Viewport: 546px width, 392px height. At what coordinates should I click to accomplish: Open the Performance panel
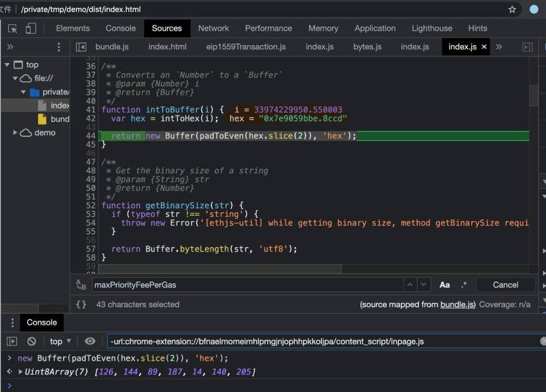point(268,28)
